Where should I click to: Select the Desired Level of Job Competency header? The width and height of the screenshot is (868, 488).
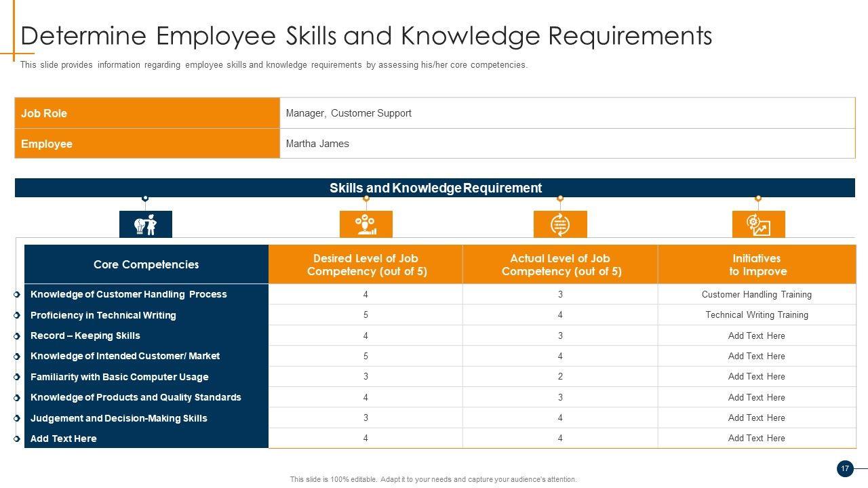tap(366, 265)
